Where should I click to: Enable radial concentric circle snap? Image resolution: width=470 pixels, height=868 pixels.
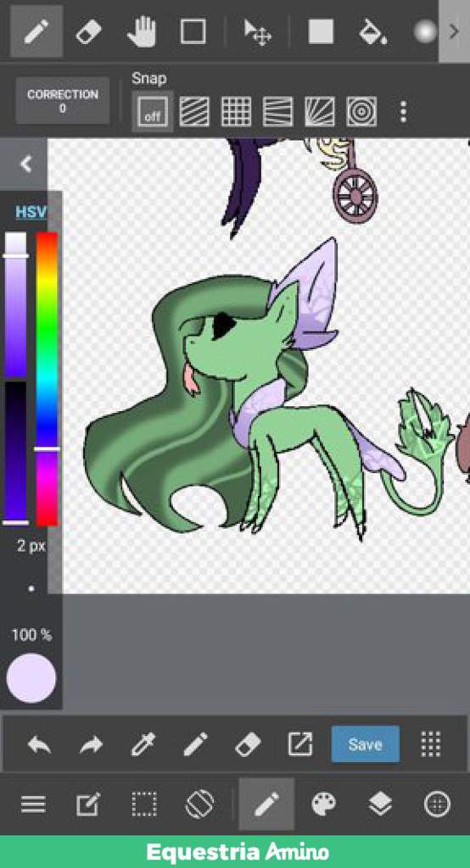point(361,112)
